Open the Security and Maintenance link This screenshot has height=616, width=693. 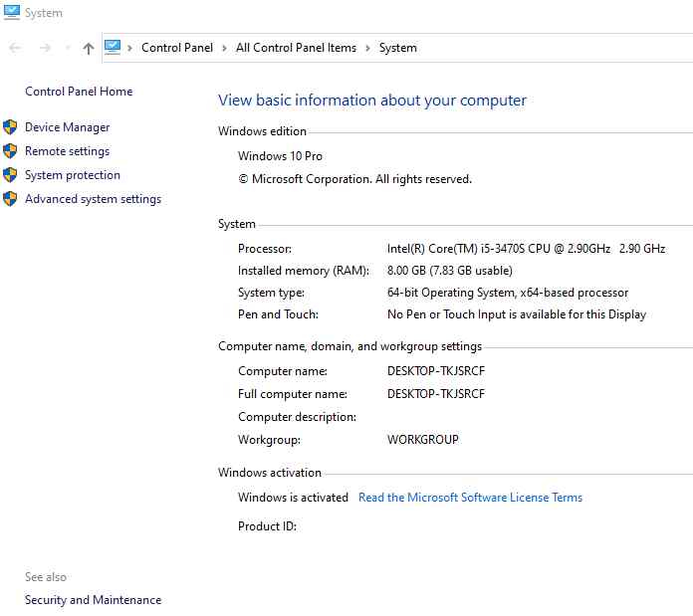(x=94, y=600)
